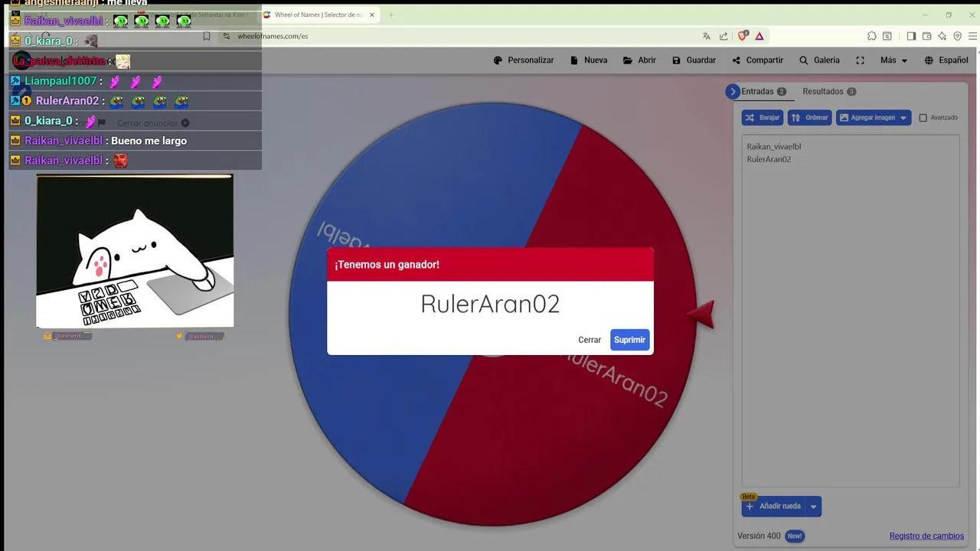
Task: Click Añadir rueda button
Action: pos(773,506)
